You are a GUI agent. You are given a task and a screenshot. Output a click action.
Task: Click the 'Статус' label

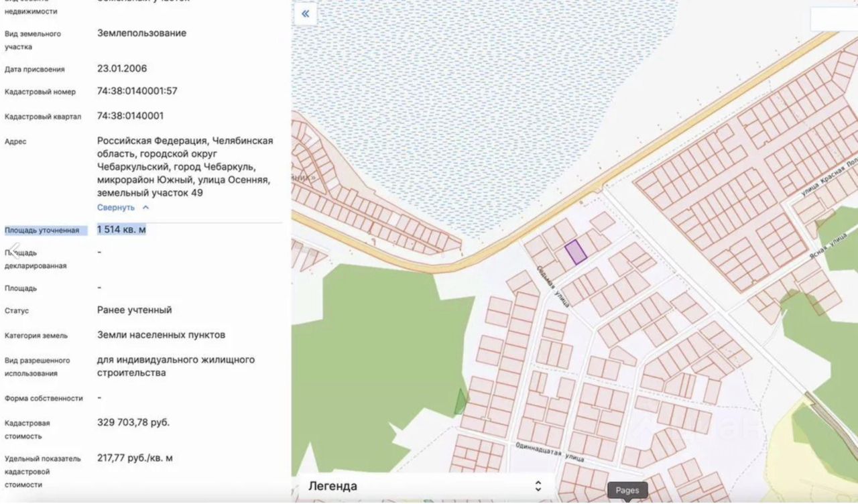(x=17, y=311)
